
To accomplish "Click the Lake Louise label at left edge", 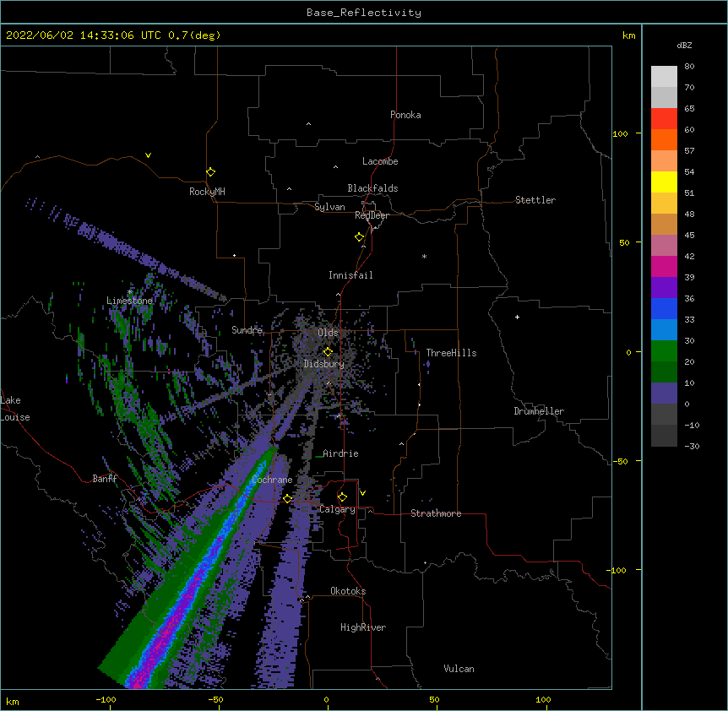I will click(14, 409).
